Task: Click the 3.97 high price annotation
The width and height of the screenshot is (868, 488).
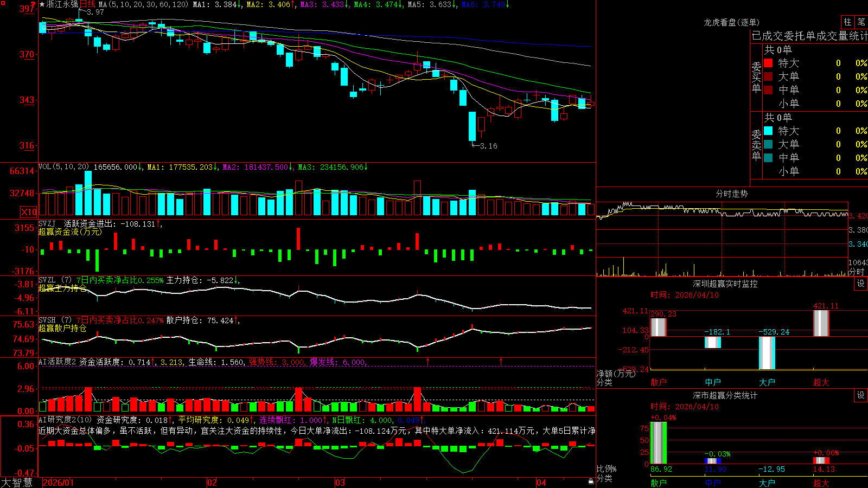Action: coord(95,12)
